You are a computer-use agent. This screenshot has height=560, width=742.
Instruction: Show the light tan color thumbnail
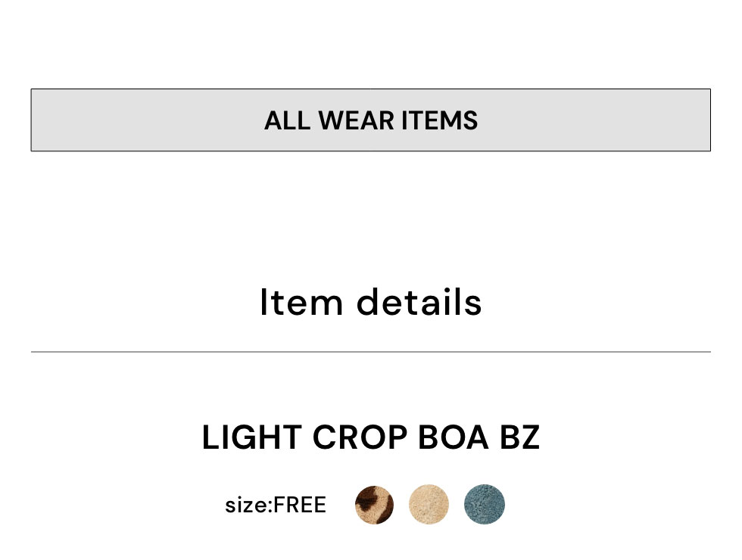(429, 505)
